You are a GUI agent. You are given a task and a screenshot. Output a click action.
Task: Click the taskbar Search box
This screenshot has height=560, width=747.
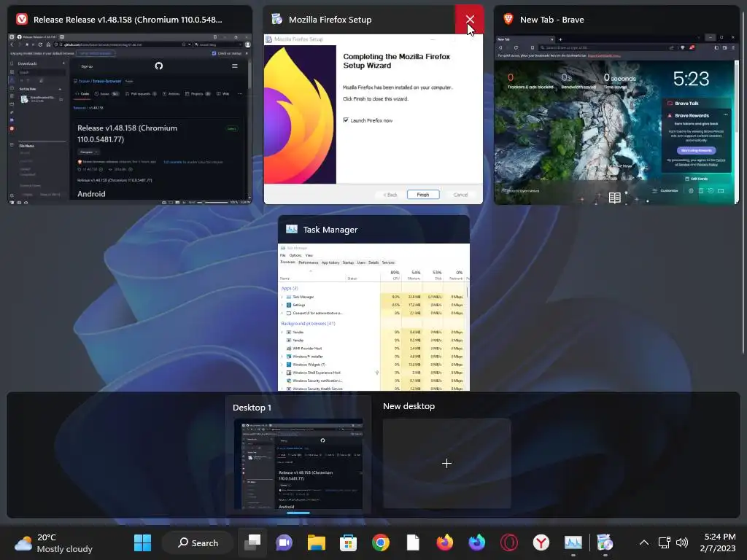coord(198,542)
